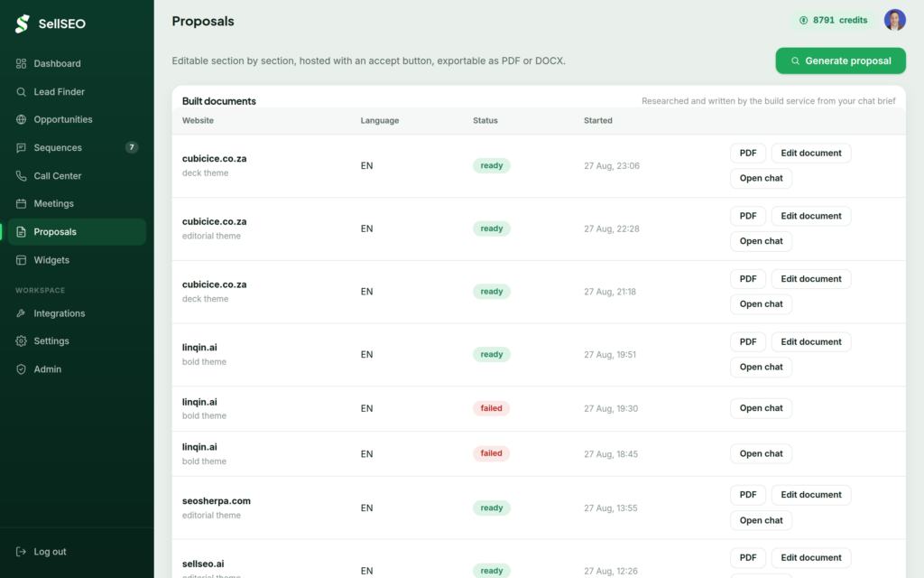Select the Proposals menu item

pyautogui.click(x=77, y=232)
